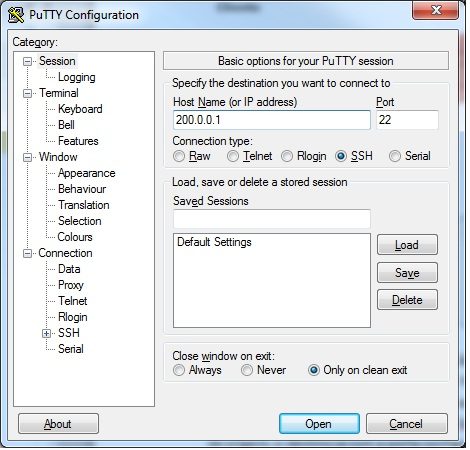Screen dimensions: 470x450
Task: Open the Session category
Action: coord(57,61)
